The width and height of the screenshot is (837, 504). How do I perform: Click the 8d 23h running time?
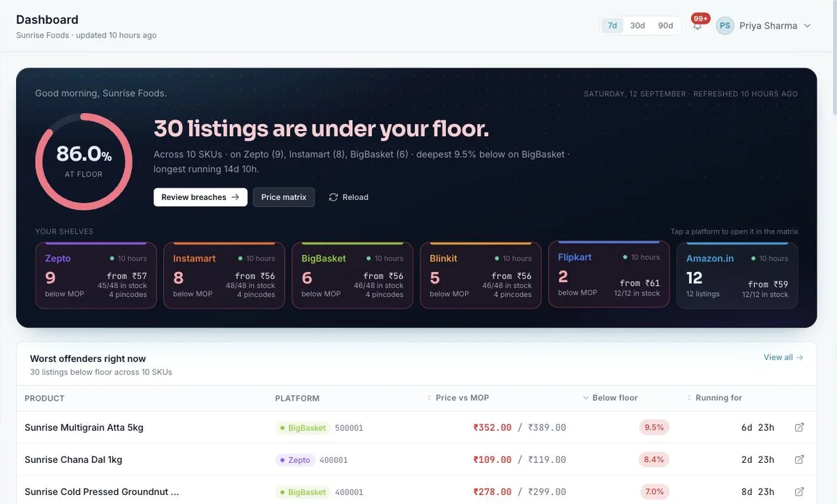click(x=757, y=491)
